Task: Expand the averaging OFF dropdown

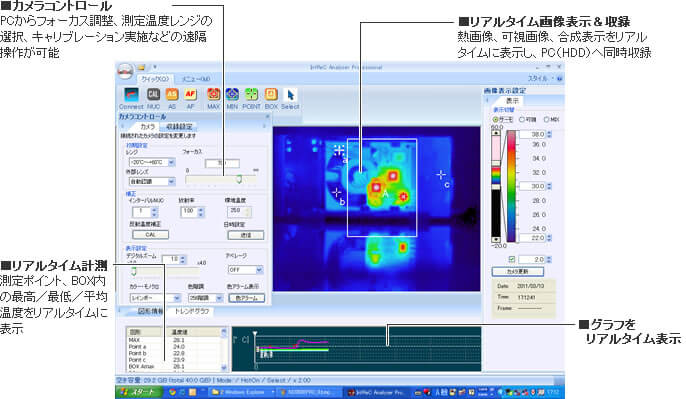Action: (x=245, y=270)
